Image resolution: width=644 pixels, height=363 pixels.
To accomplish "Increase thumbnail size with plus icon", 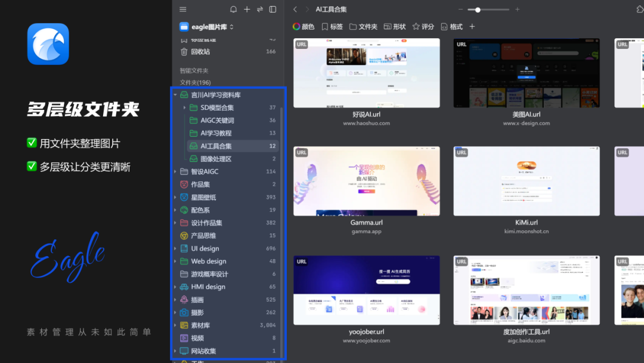I will tap(518, 10).
